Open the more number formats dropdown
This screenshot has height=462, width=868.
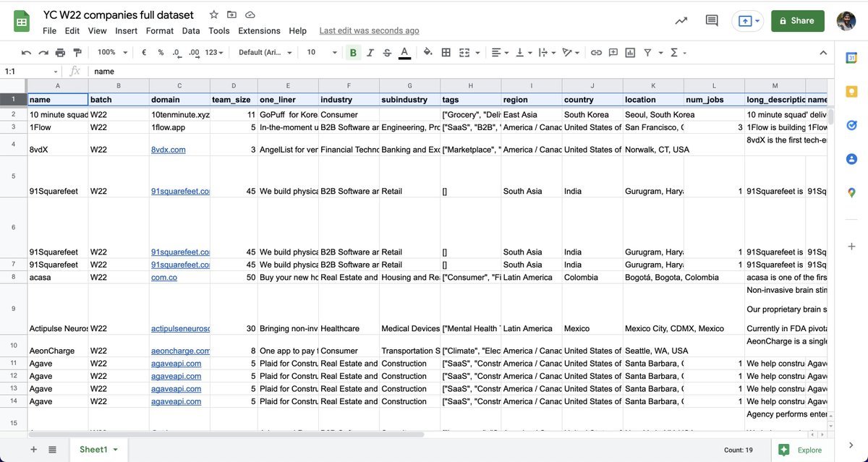click(214, 52)
